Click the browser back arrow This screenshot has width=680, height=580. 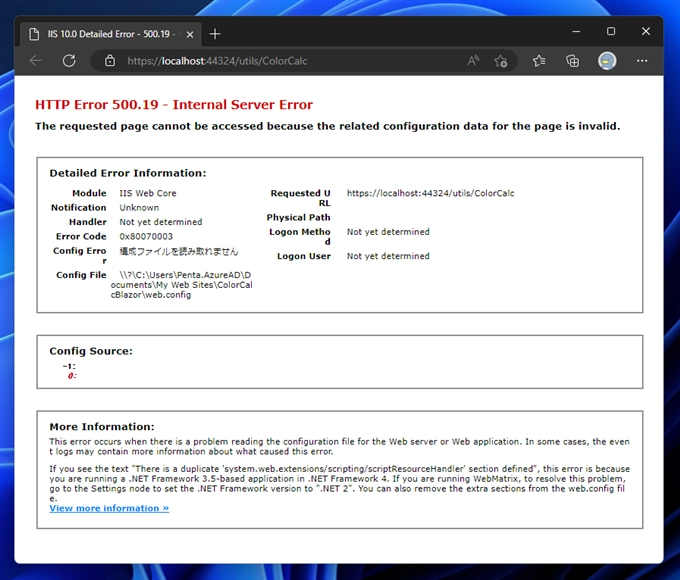click(36, 61)
